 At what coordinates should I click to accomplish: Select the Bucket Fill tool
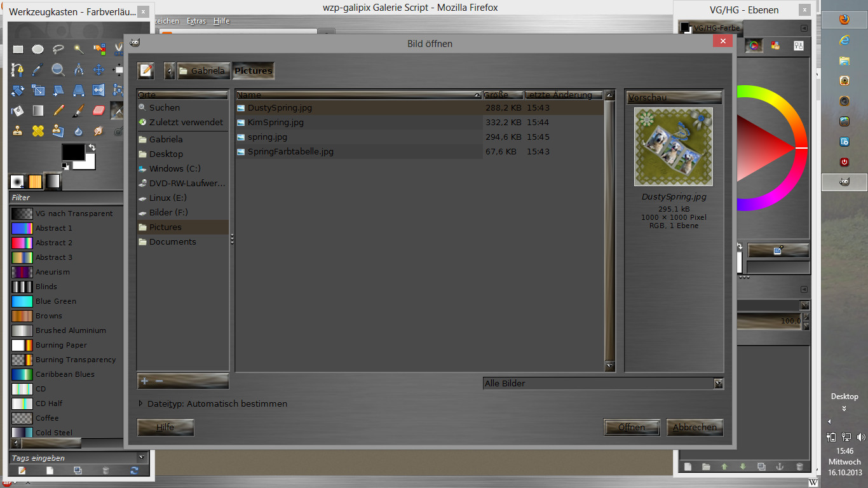[x=18, y=111]
